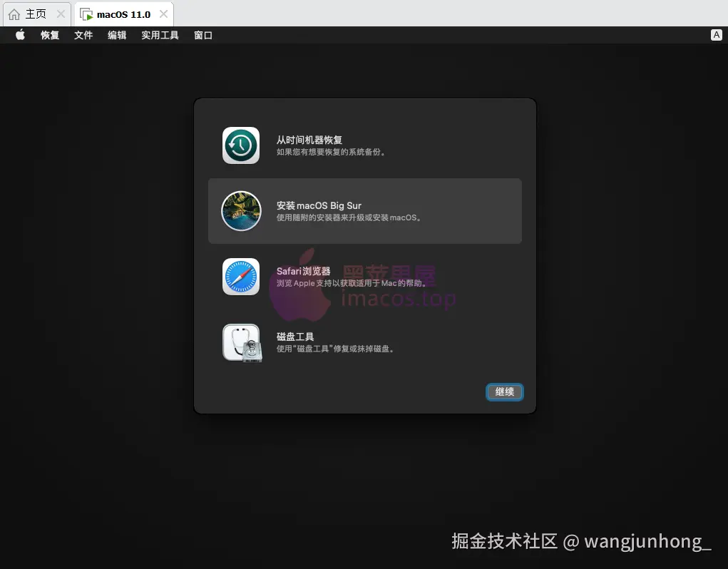Screen dimensions: 728x569
Task: Select the 从时间机器恢复 option row
Action: 365,145
